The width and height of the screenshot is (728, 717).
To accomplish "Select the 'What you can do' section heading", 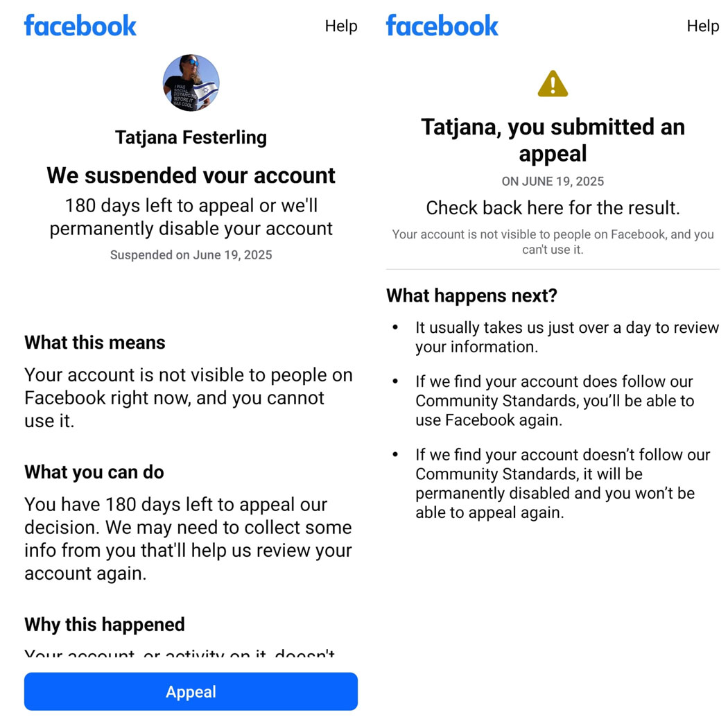I will tap(94, 472).
